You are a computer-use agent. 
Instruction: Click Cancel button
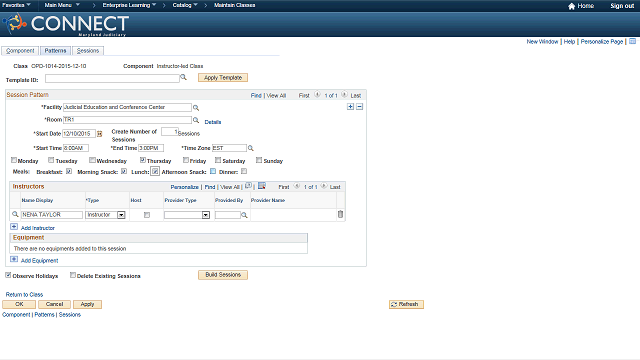pos(54,304)
